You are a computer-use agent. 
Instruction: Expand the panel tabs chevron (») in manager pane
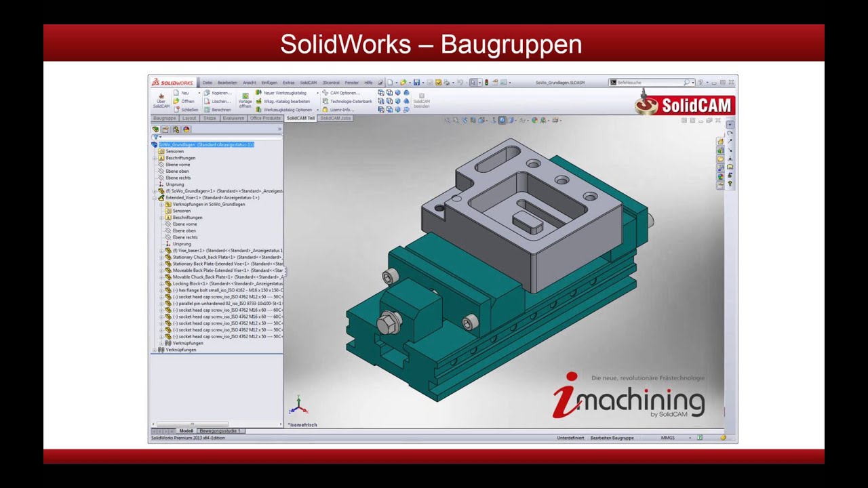coord(279,129)
